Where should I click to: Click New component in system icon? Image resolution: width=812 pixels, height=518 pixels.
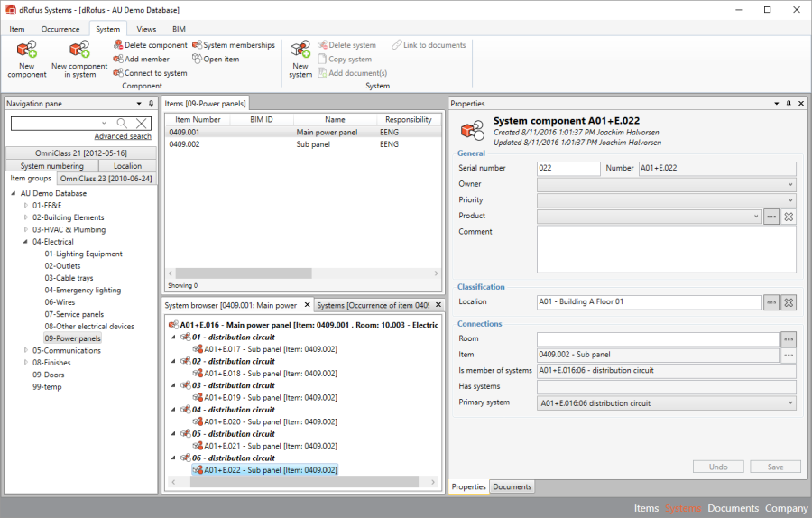pyautogui.click(x=78, y=51)
